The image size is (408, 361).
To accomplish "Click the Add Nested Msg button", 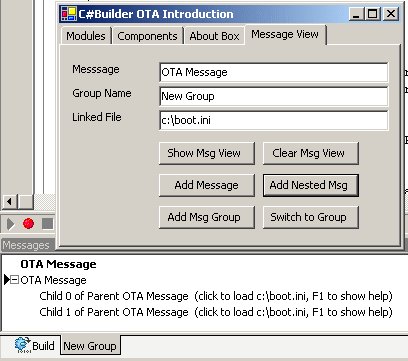I will pyautogui.click(x=311, y=185).
